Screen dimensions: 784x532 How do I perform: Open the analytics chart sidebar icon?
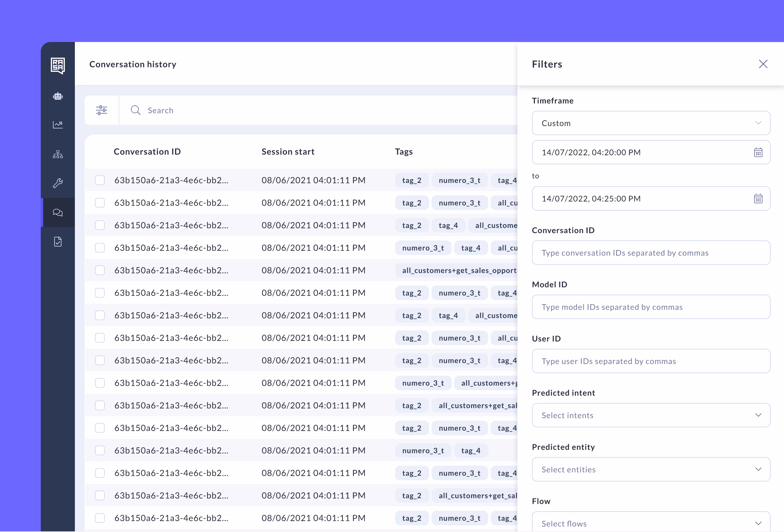click(58, 125)
